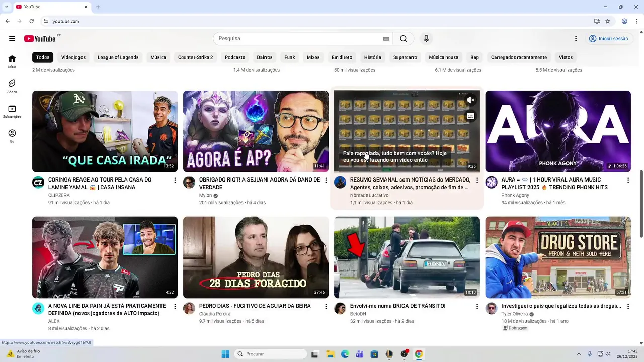Screen dimensions: 644x362
Task: Select the Carregados recentemente chip
Action: [x=519, y=57]
